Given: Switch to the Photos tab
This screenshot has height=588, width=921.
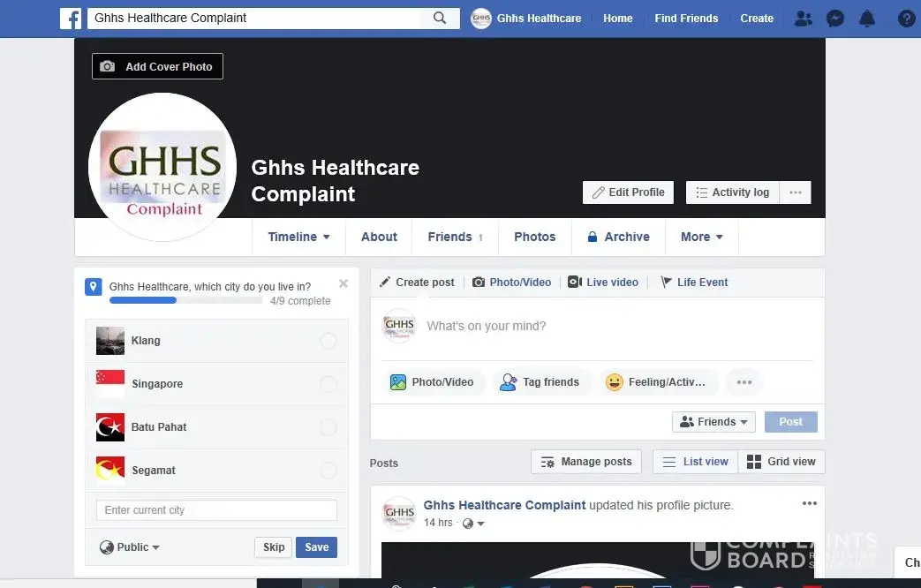Looking at the screenshot, I should (x=534, y=237).
